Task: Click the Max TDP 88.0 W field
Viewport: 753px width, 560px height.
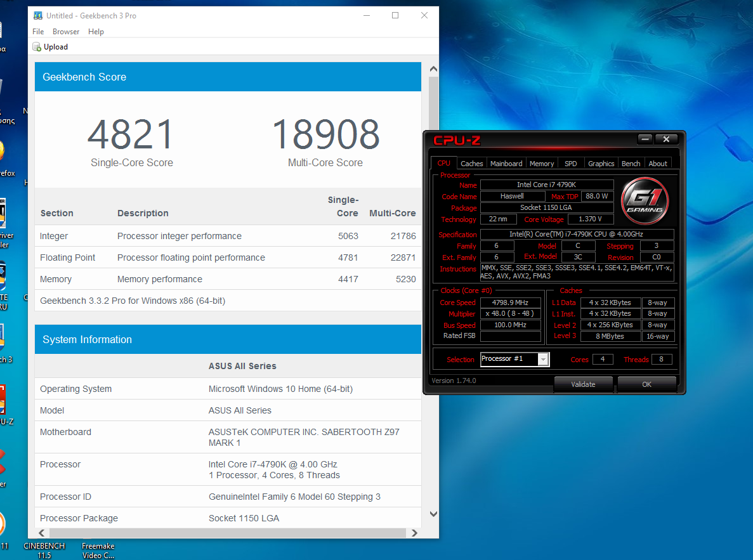Action: (597, 196)
